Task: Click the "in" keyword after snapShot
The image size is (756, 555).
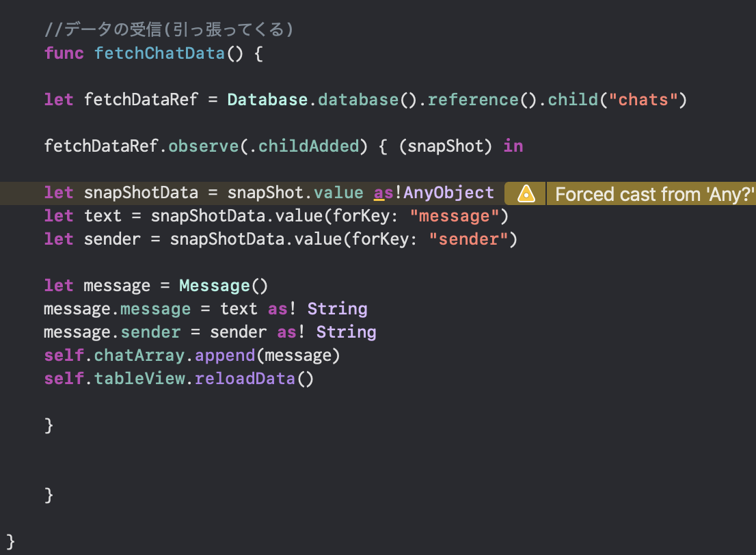Action: pos(513,146)
